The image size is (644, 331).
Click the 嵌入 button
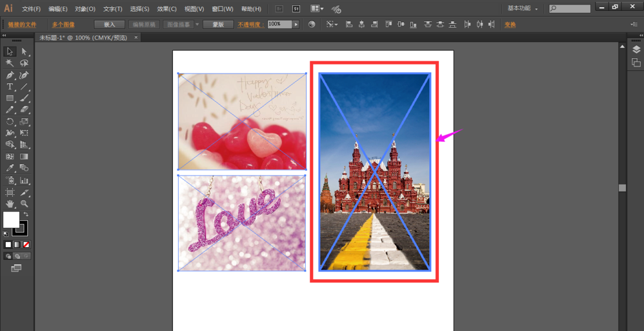point(109,25)
